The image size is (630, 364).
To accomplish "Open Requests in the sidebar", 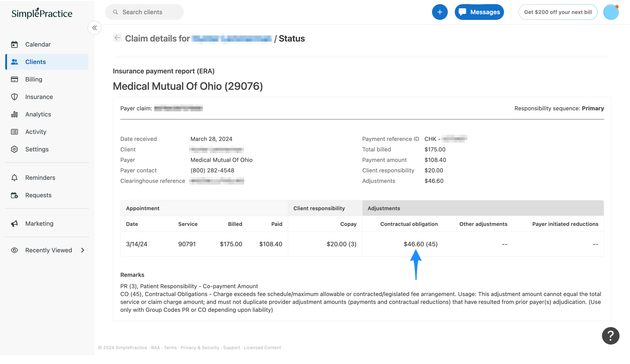I will coord(47,195).
